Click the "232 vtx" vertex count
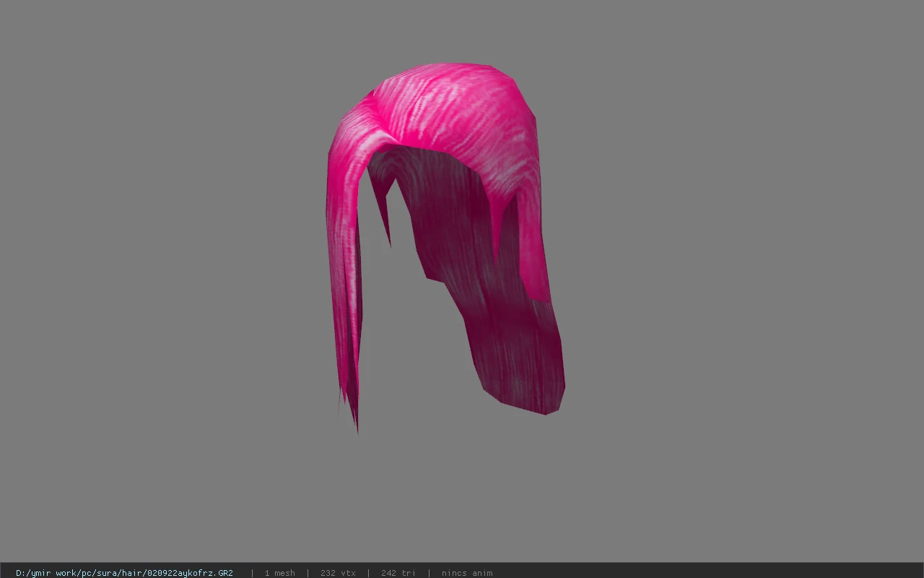This screenshot has width=924, height=578. point(338,573)
